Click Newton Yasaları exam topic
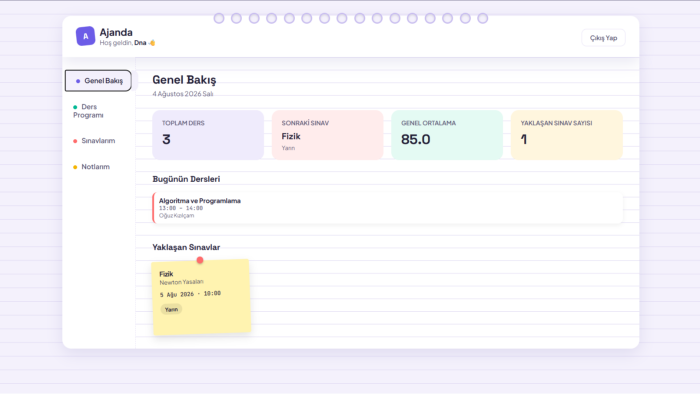Screen dimensions: 700x394 [181, 282]
